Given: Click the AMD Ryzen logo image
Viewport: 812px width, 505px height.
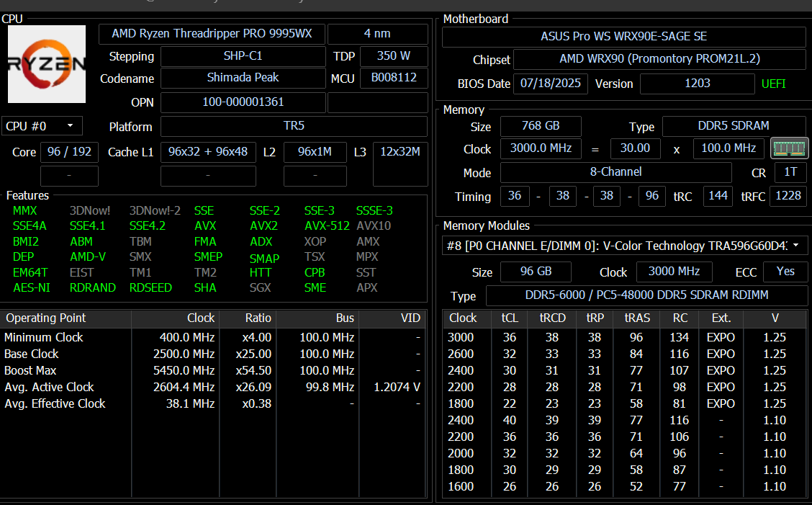Looking at the screenshot, I should click(x=47, y=64).
